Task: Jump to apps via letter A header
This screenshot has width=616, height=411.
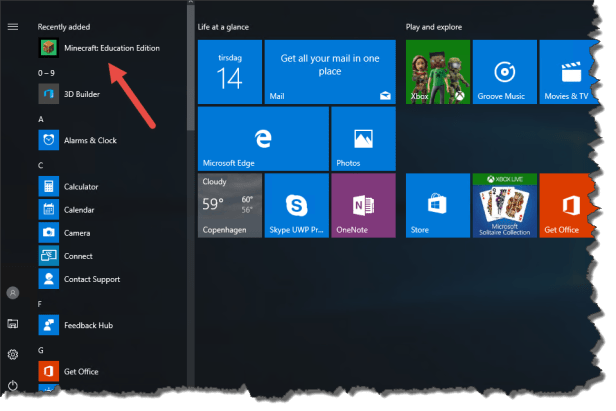Action: click(41, 119)
